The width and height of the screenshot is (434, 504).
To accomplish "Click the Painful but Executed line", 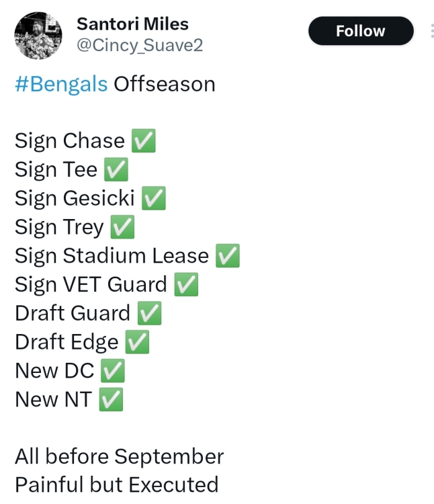I will tap(117, 485).
